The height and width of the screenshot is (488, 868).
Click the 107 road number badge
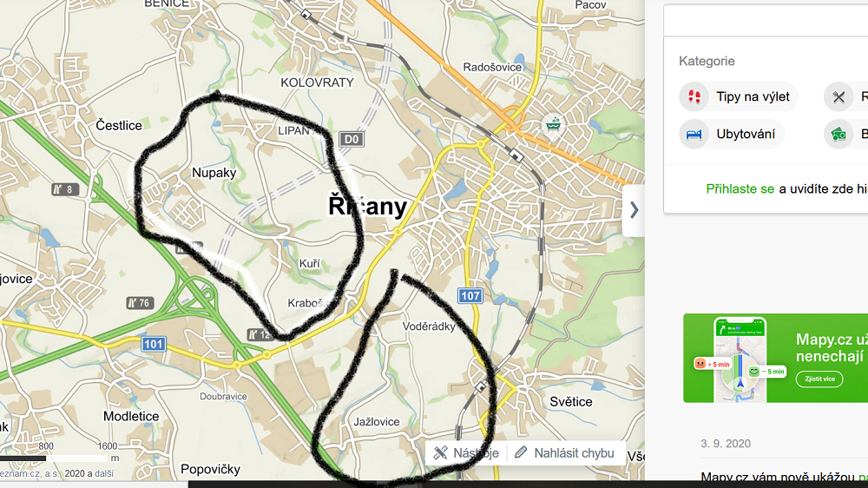[470, 296]
